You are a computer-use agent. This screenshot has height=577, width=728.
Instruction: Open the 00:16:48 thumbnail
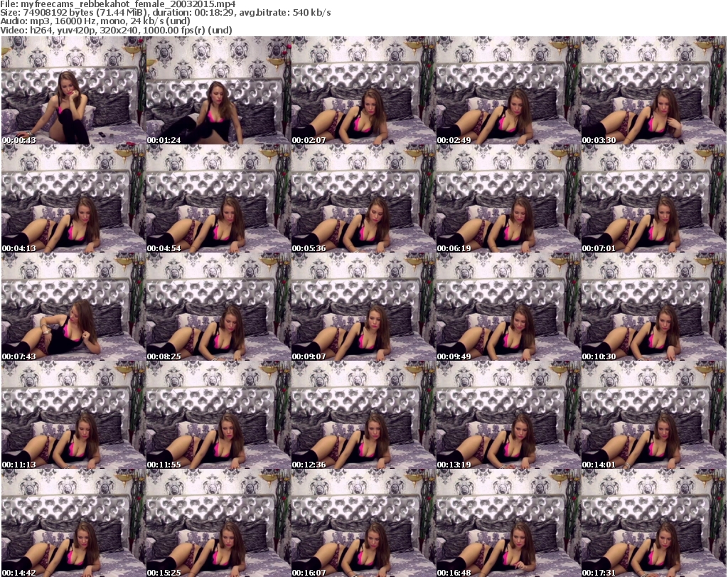point(508,523)
